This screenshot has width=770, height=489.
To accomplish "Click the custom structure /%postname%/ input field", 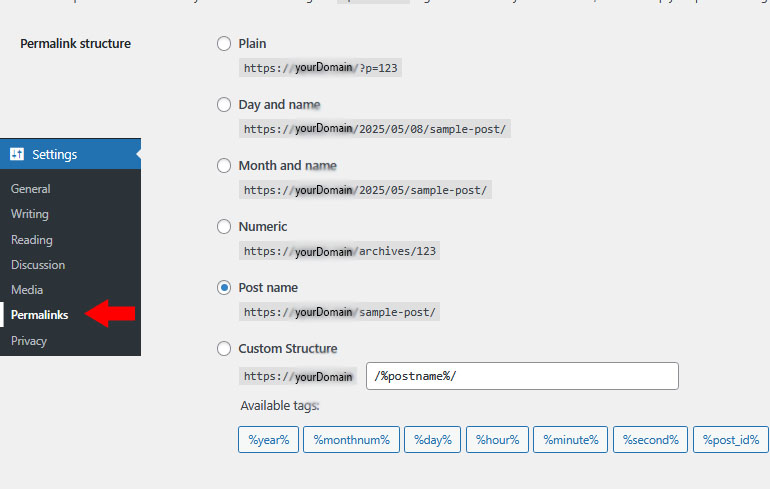I will click(x=522, y=376).
